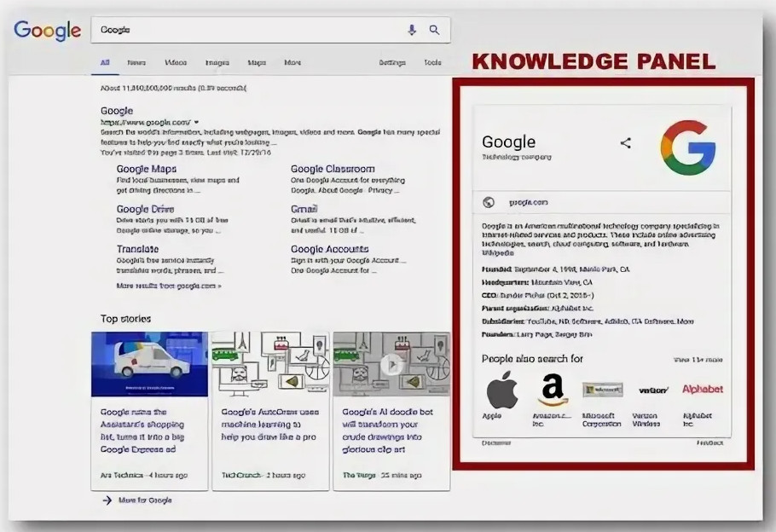Viewport: 776px width, 532px height.
Task: Switch to the Videos tab
Action: coord(176,63)
